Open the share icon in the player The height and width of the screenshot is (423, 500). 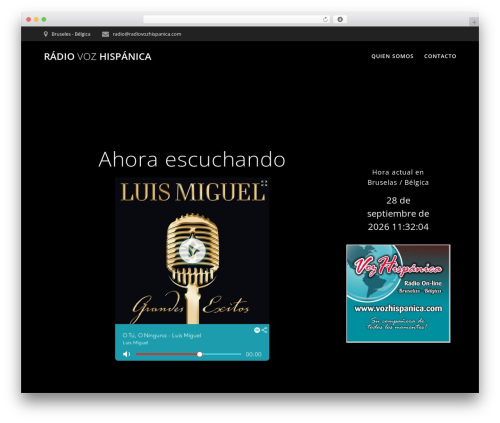point(264,330)
